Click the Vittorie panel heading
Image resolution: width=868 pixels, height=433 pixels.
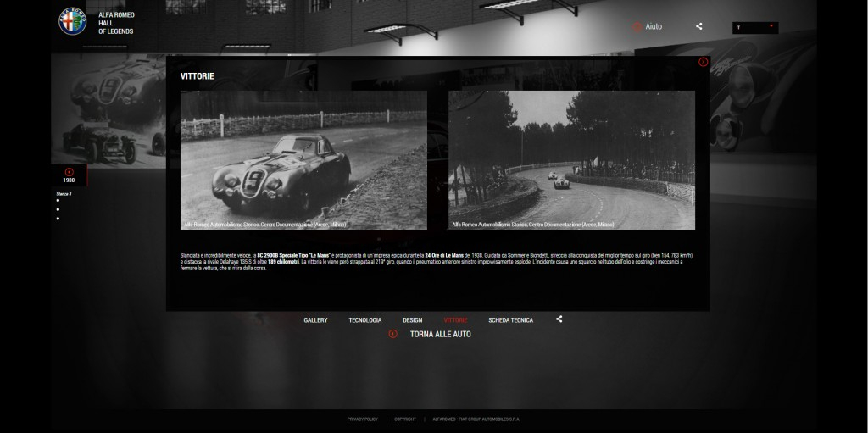[x=197, y=76]
